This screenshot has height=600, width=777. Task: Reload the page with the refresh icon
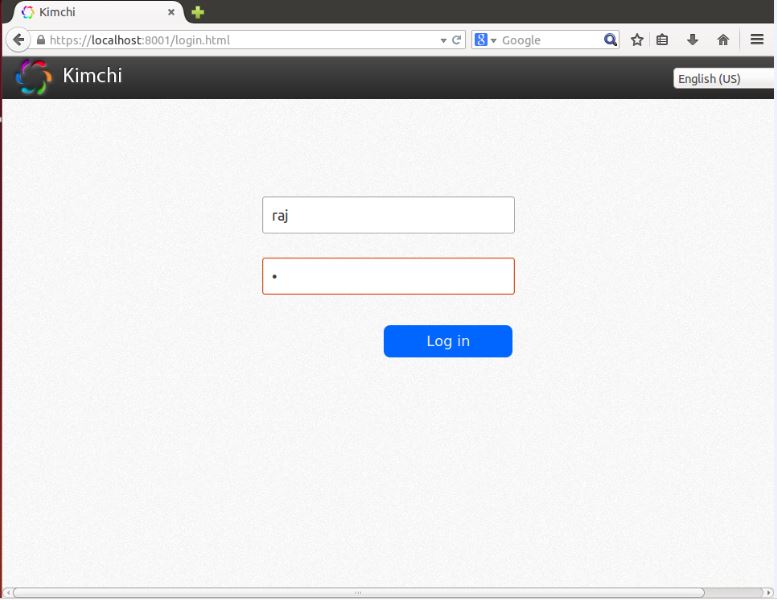click(x=456, y=40)
